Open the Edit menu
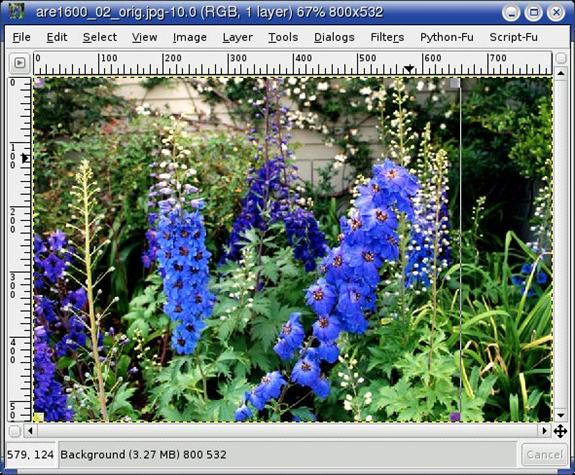Viewport: 575px width, 475px height. click(x=57, y=37)
